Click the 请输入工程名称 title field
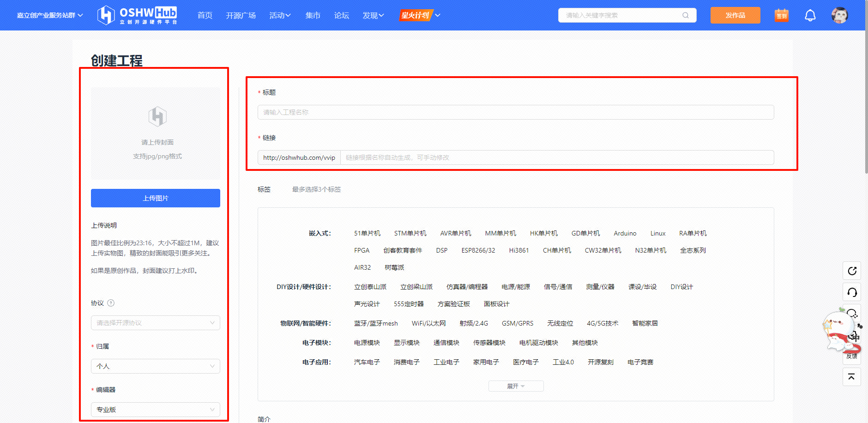868x423 pixels. (x=516, y=112)
